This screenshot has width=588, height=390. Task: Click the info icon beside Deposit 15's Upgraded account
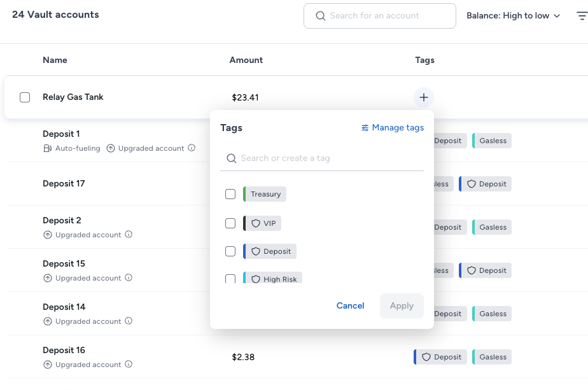pos(129,277)
